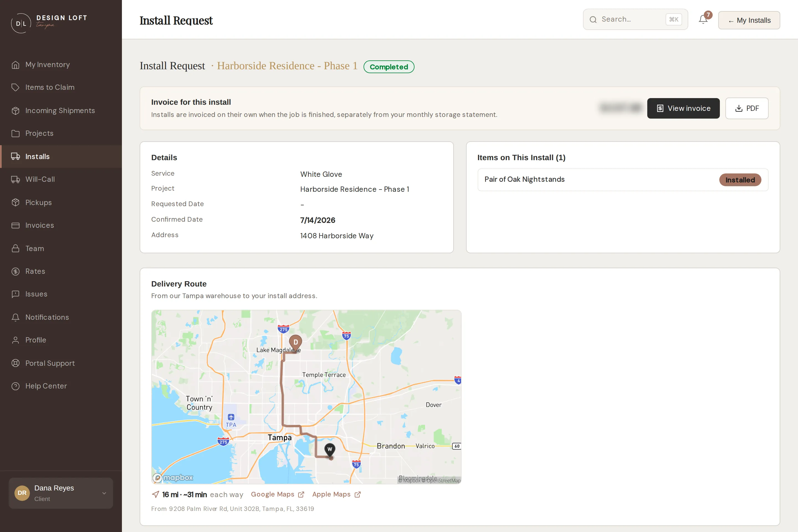This screenshot has width=798, height=532.
Task: Click the Mapbox logo on the map
Action: (173, 478)
